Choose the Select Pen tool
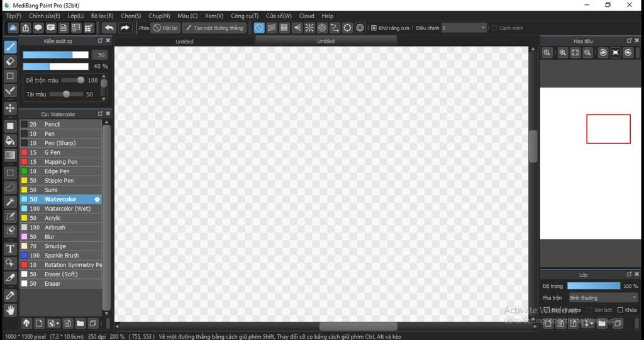Viewport: 644px width, 340px height. 10,216
